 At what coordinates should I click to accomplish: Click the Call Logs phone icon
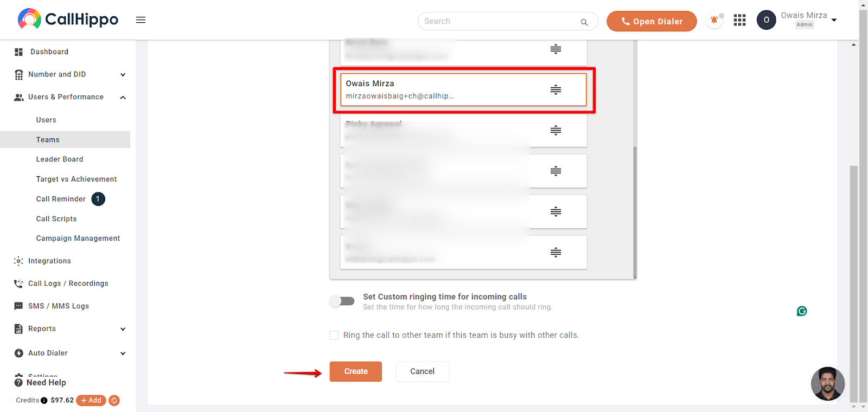[x=19, y=284]
